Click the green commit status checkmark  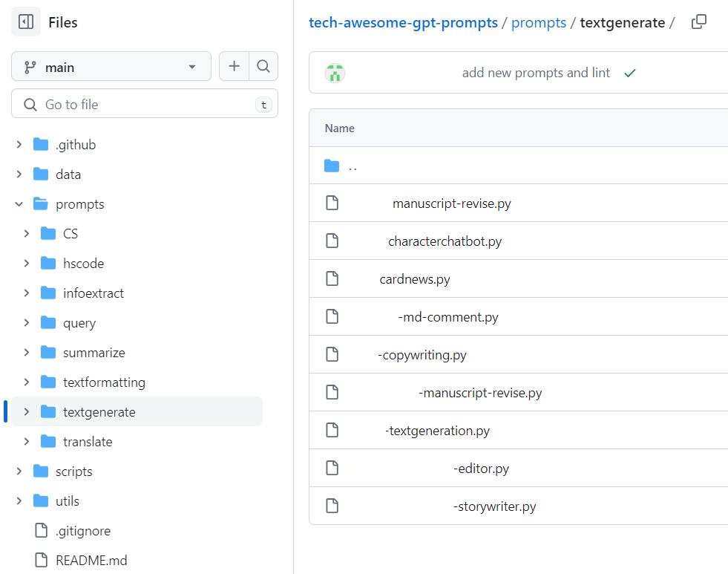tap(630, 73)
